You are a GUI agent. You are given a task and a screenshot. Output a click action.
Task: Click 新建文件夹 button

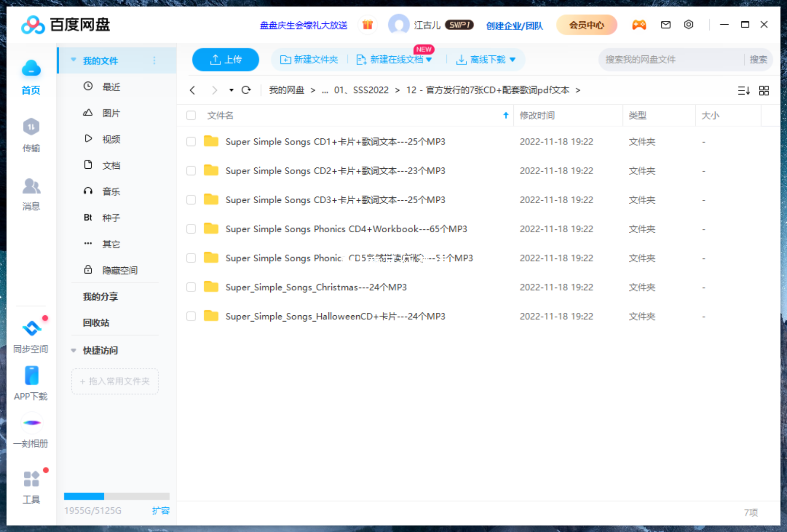[x=309, y=60]
